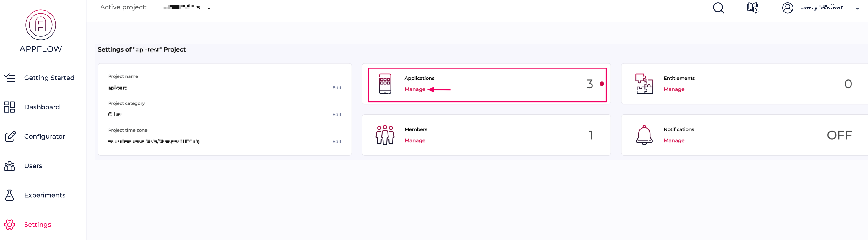Click the Applications phone icon
Image resolution: width=868 pixels, height=240 pixels.
coord(385,84)
